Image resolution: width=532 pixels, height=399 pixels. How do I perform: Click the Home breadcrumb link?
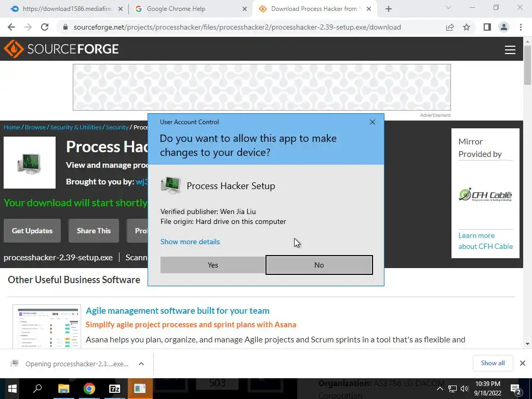coord(12,127)
